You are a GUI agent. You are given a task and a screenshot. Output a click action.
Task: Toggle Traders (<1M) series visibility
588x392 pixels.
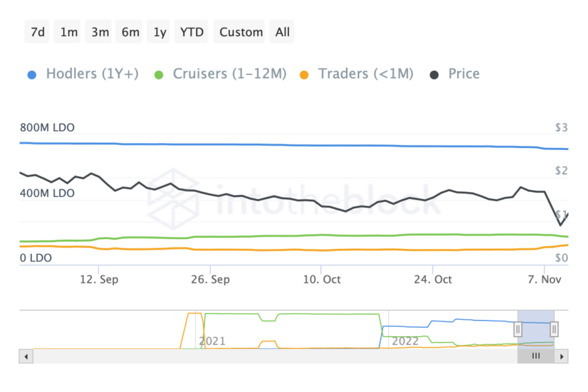(x=365, y=74)
